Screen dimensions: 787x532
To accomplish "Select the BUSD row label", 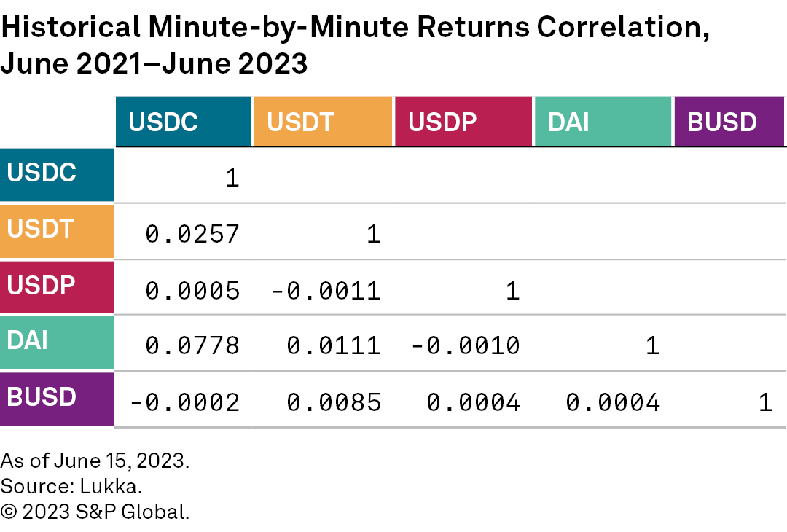I will click(x=57, y=399).
